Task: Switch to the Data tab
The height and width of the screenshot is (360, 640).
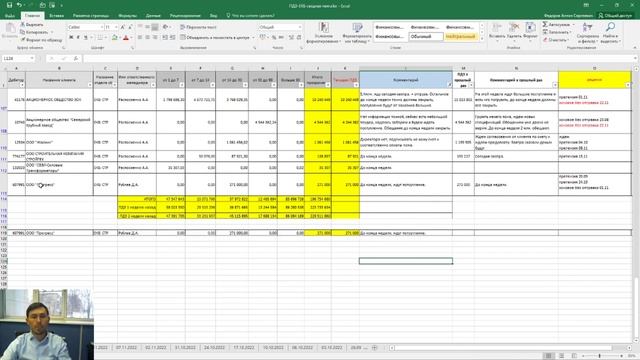Action: pos(153,16)
